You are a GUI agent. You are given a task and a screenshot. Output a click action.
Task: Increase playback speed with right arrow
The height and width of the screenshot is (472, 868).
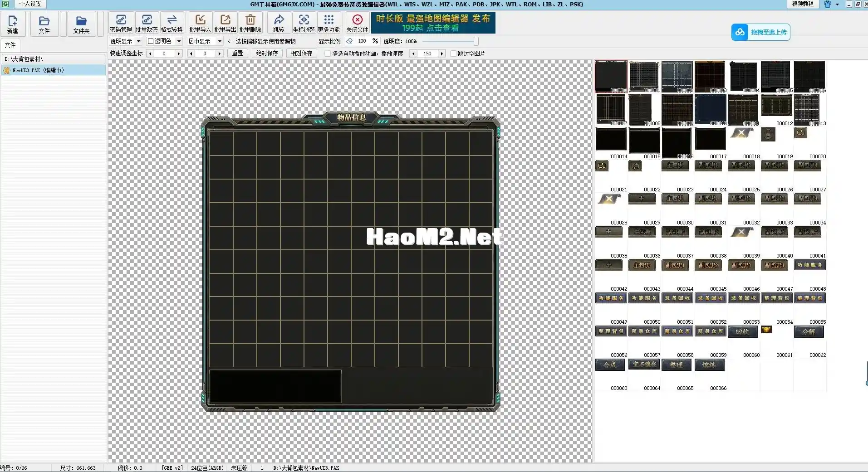tap(441, 54)
